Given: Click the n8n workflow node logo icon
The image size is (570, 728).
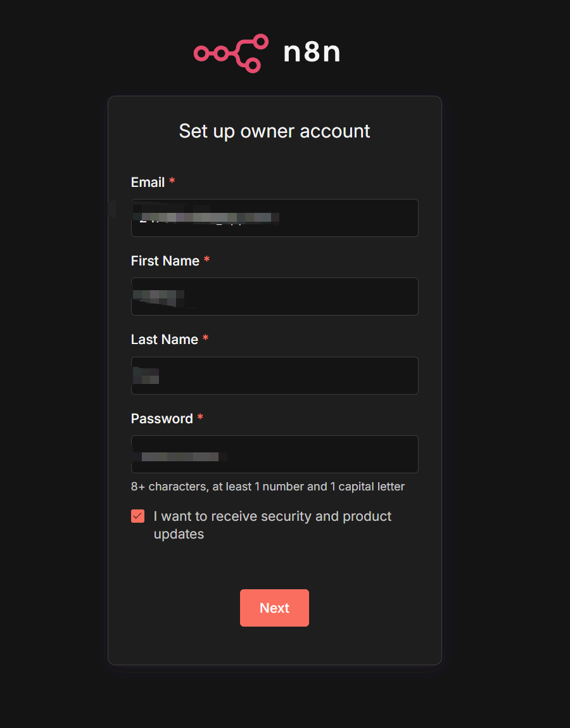Looking at the screenshot, I should 231,53.
